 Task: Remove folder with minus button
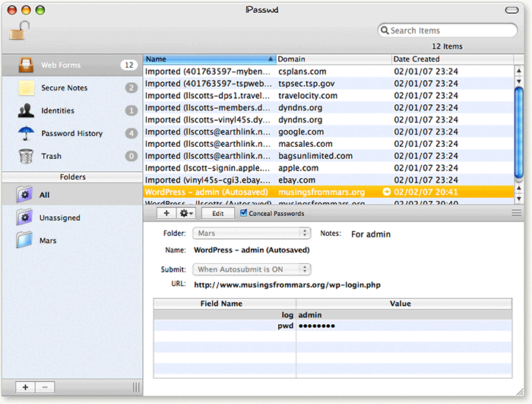pyautogui.click(x=45, y=387)
